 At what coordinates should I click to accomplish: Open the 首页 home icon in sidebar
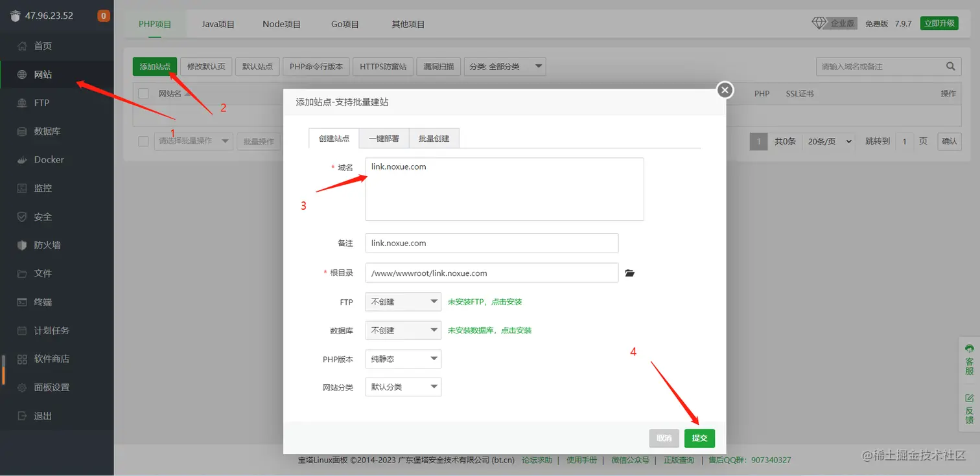22,46
